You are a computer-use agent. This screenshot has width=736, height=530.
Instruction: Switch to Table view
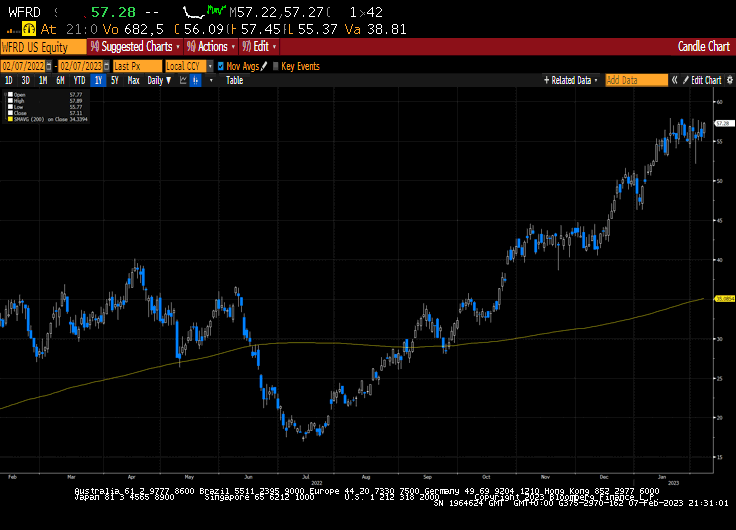coord(234,80)
